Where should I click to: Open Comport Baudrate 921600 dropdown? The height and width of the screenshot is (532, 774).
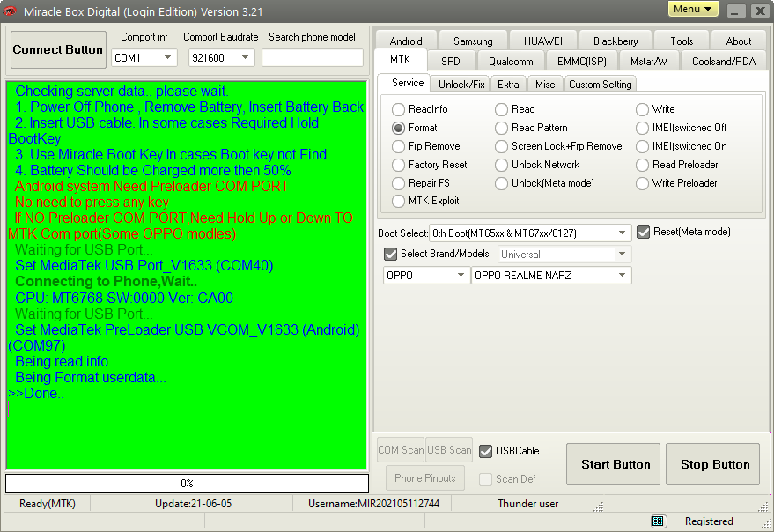[x=221, y=58]
